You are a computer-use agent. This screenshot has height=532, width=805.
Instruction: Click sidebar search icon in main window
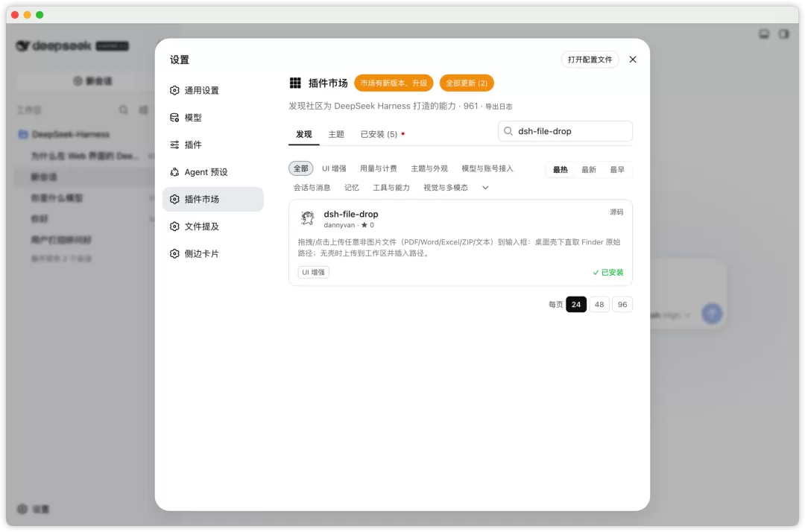pos(124,110)
